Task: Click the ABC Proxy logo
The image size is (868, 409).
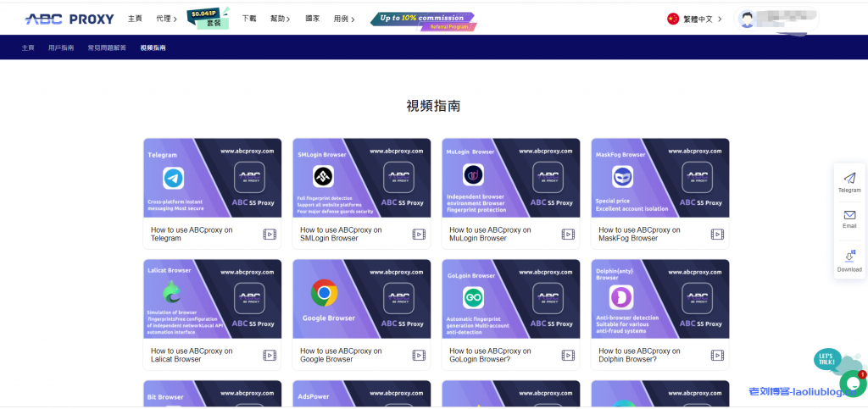Action: [x=70, y=19]
